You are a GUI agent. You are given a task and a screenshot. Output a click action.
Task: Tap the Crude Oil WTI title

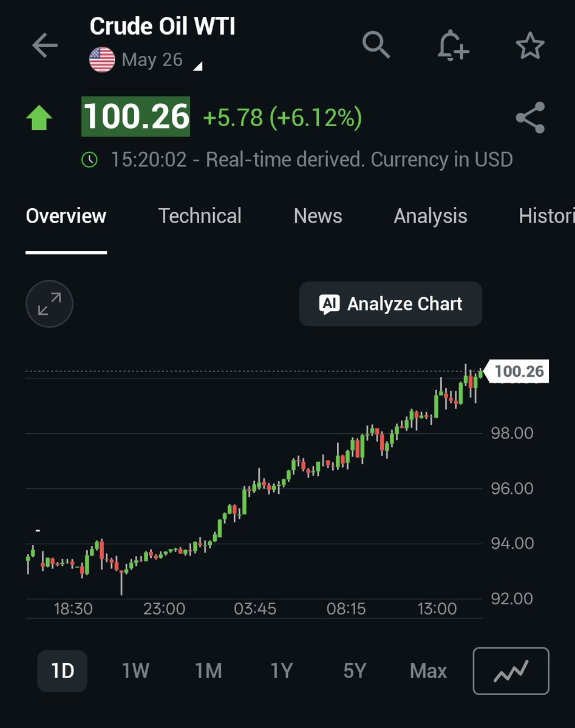point(162,27)
